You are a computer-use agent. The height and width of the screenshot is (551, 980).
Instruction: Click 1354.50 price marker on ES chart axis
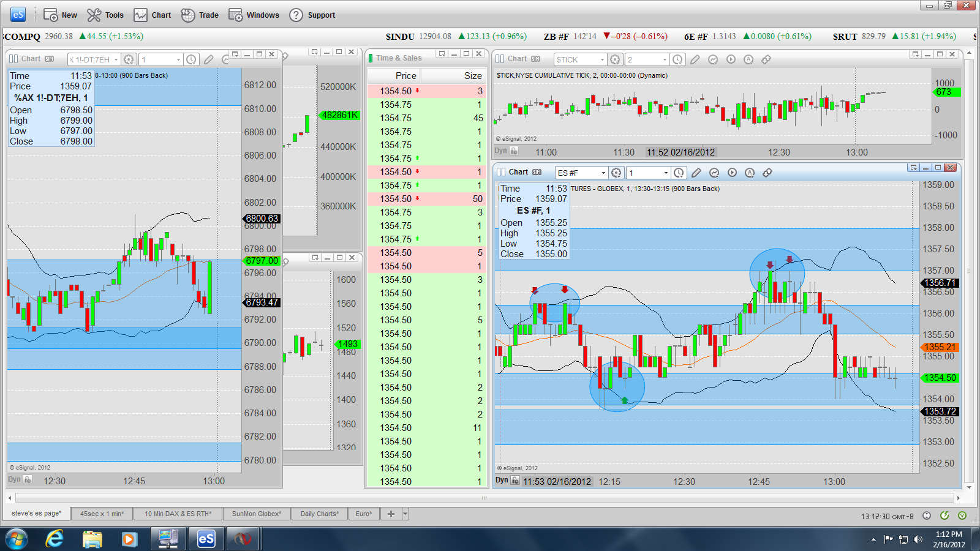click(940, 378)
